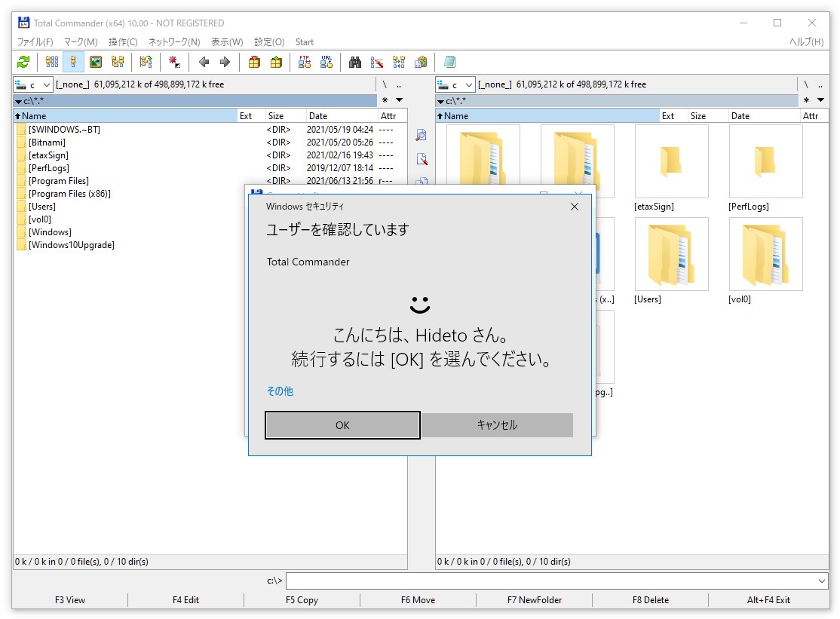Open the 表示 menu
Screen dimensions: 840x619
[225, 42]
